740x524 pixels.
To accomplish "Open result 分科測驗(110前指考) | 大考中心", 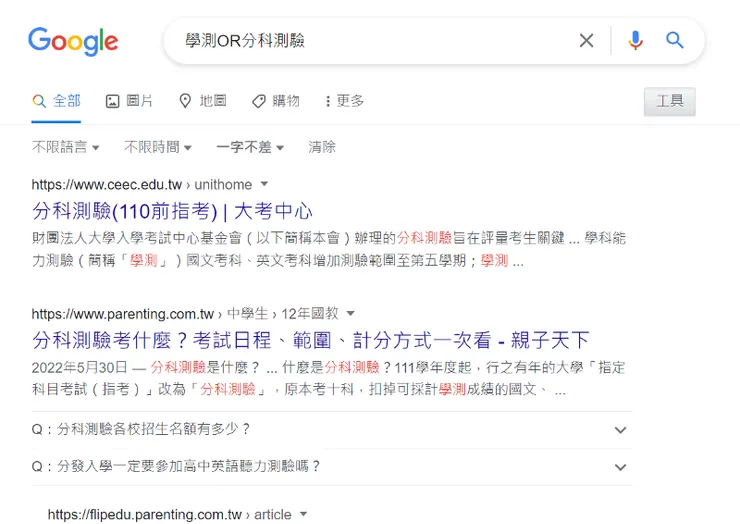I will (172, 211).
